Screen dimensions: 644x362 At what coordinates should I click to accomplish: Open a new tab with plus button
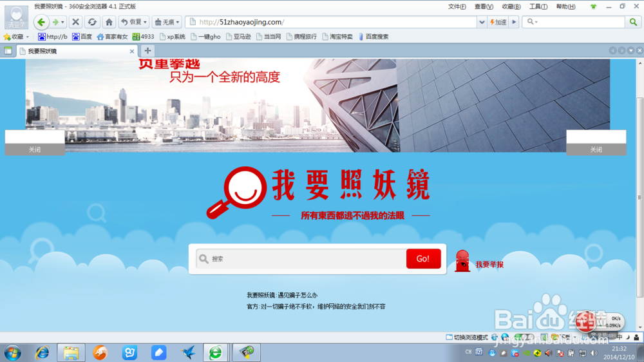[x=147, y=51]
